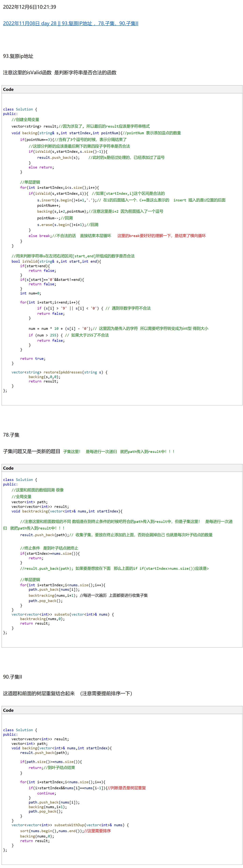
Task: Click the line "else return;"
Action: pyautogui.click(x=41, y=167)
